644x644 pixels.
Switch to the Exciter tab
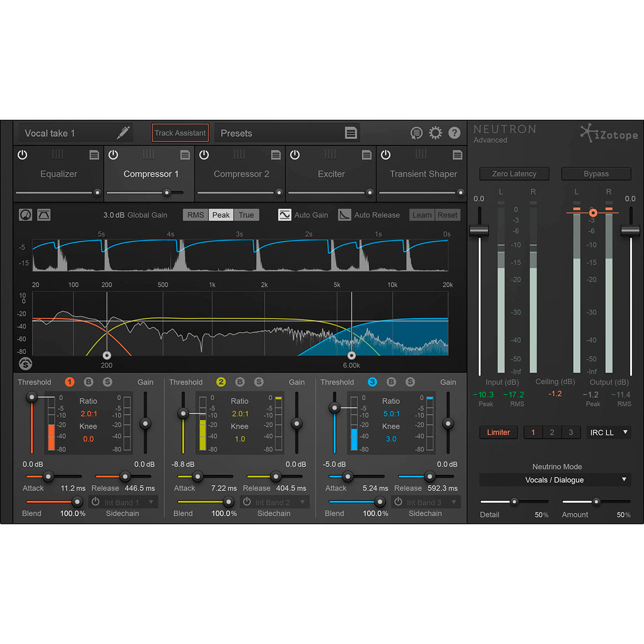tap(331, 174)
